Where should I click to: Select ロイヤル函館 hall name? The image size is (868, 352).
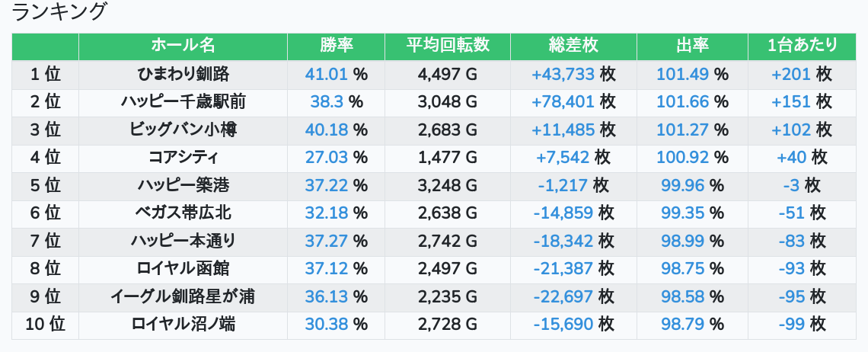(x=183, y=269)
